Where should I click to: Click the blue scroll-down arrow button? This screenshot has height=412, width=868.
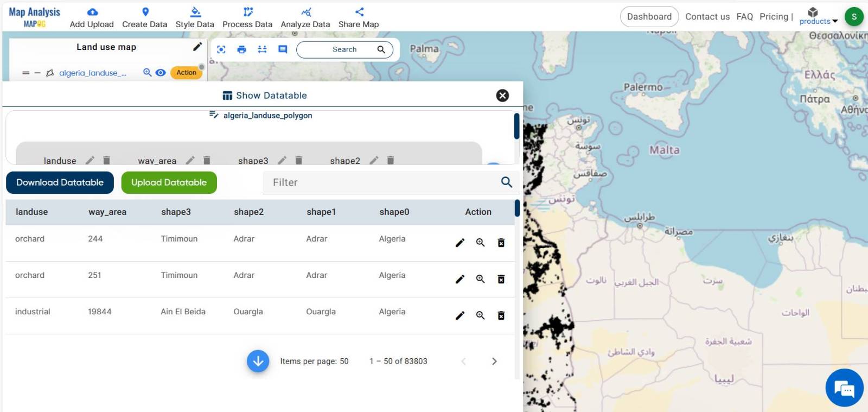pyautogui.click(x=258, y=361)
